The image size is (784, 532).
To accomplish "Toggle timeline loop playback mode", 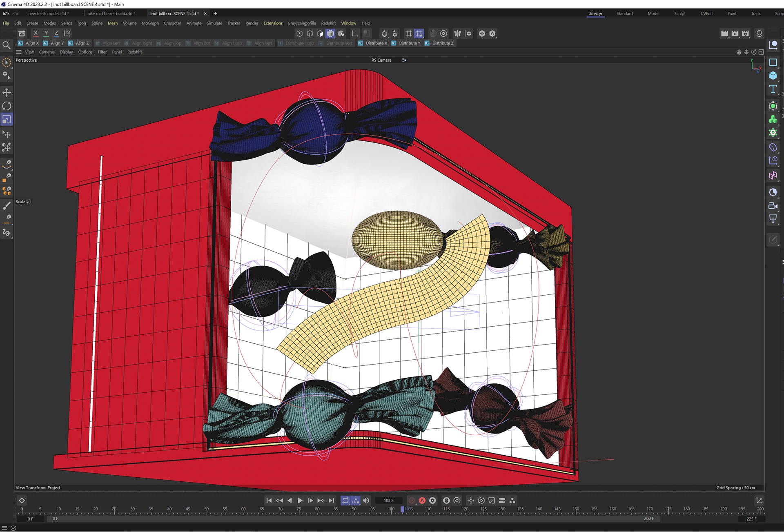I will [x=345, y=501].
